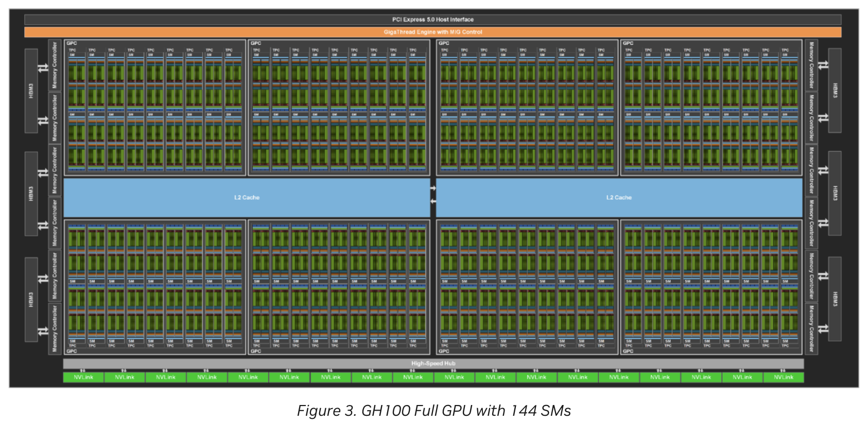Click the GPC label of the third top cluster

(444, 43)
